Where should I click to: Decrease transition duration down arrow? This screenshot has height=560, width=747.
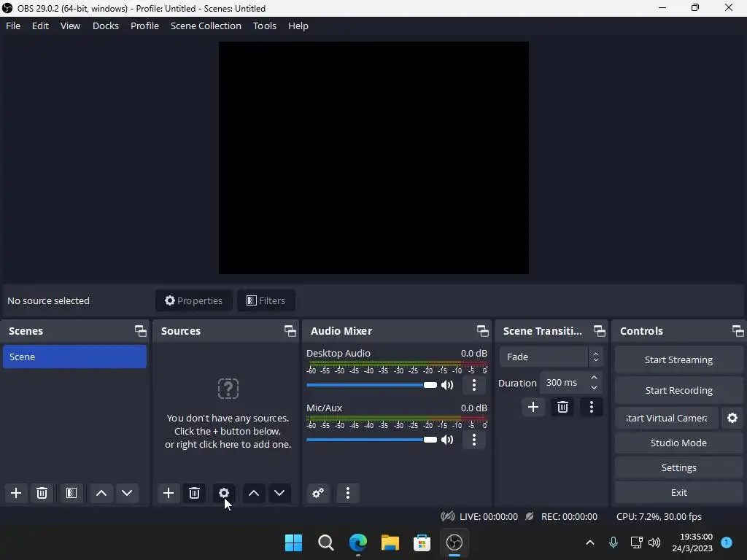pyautogui.click(x=594, y=388)
